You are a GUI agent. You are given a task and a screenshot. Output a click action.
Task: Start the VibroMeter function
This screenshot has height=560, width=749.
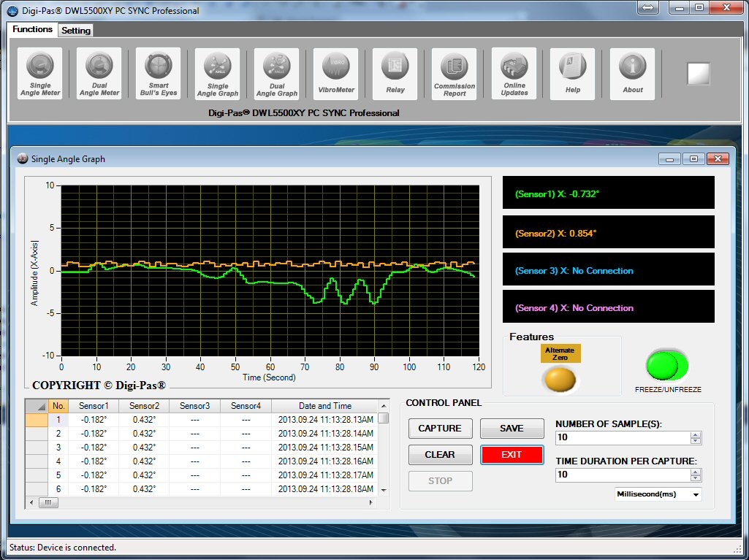click(336, 74)
